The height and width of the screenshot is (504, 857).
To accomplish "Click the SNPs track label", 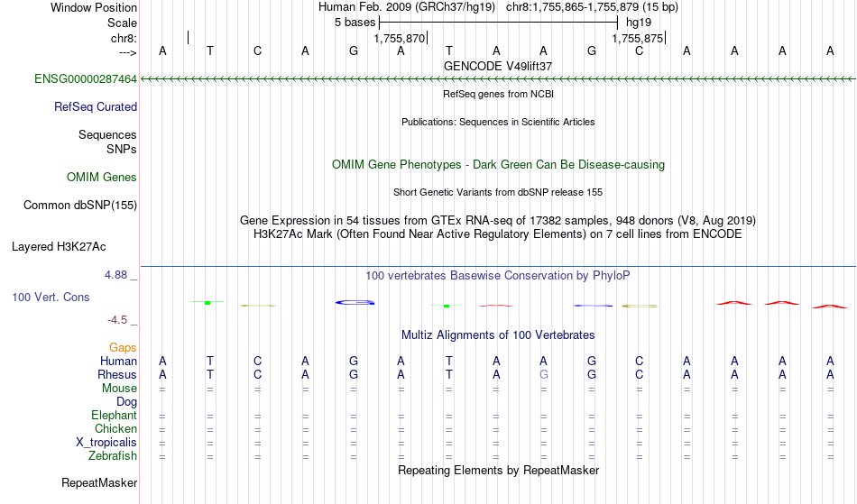I will pos(122,149).
